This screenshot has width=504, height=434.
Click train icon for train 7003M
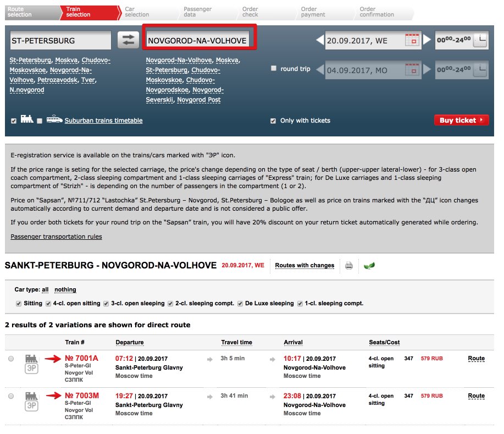pyautogui.click(x=31, y=395)
